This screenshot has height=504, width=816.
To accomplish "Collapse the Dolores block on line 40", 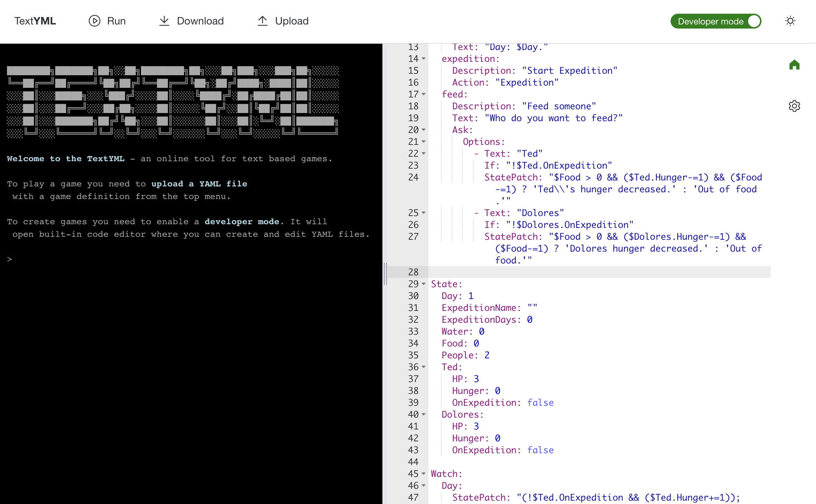I will click(424, 414).
